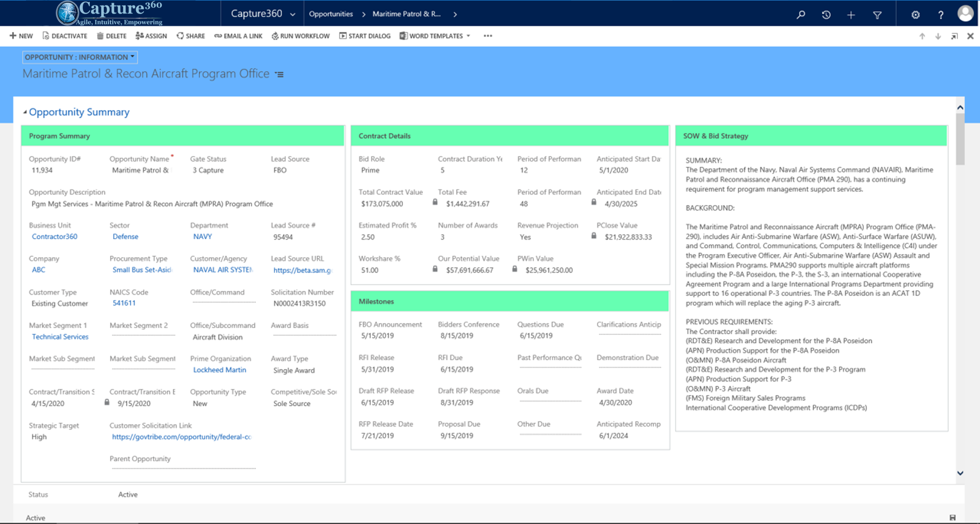Click DEACTIVATE in the command bar
Image resolution: width=980 pixels, height=524 pixels.
pos(65,36)
